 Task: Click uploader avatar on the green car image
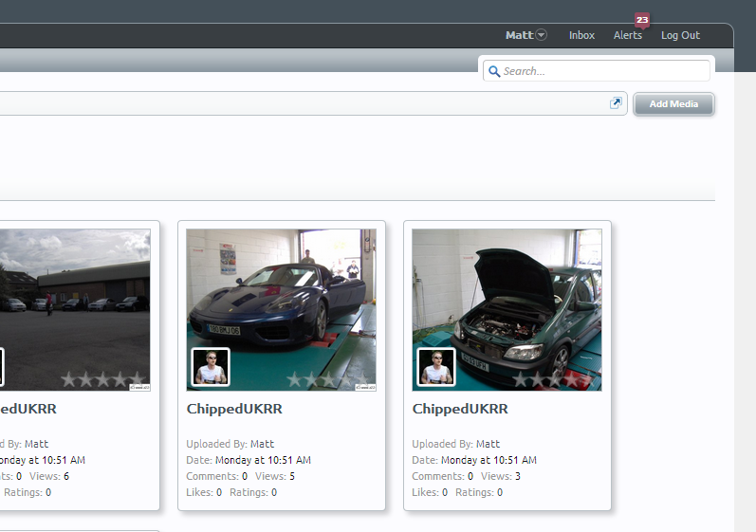coord(436,367)
